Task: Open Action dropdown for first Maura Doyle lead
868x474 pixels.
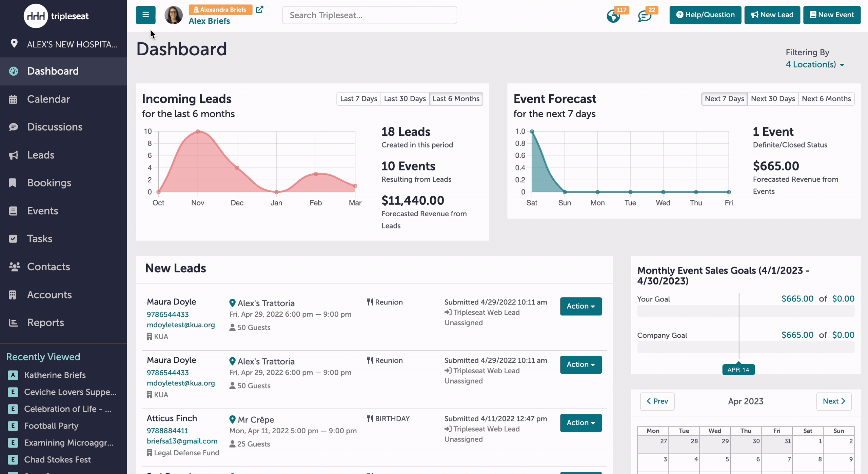Action: tap(581, 306)
